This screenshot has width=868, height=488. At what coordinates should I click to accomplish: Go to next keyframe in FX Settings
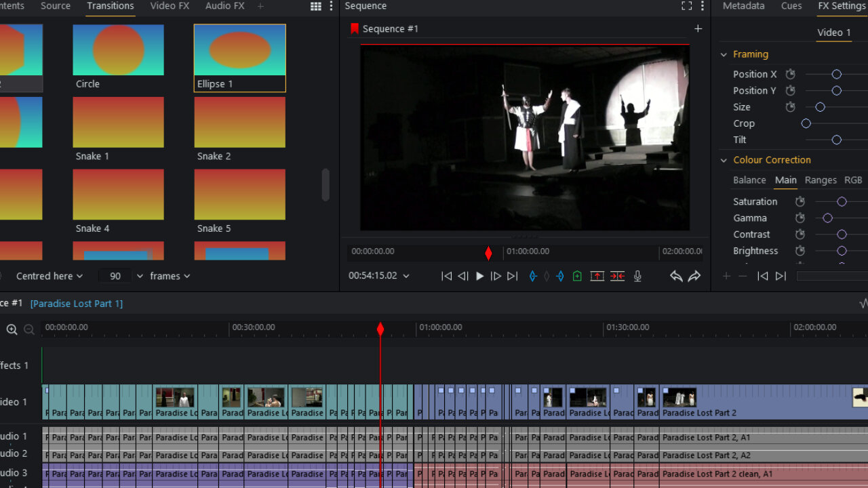(781, 276)
